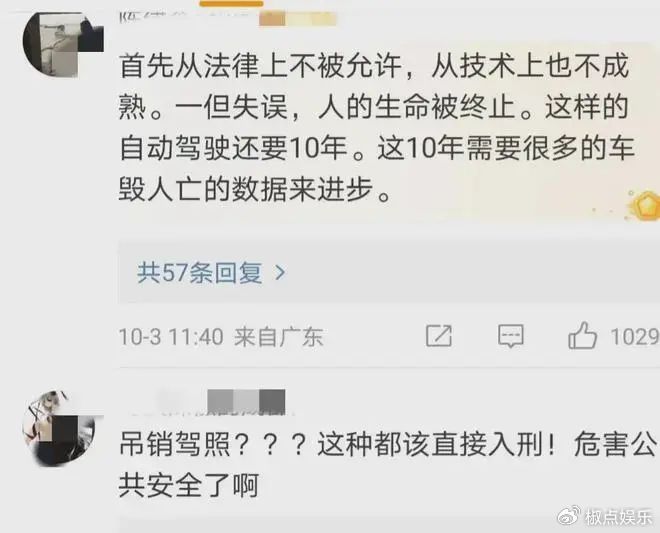Open the first commenter's avatar
Viewport: 660px width, 533px height.
point(63,45)
